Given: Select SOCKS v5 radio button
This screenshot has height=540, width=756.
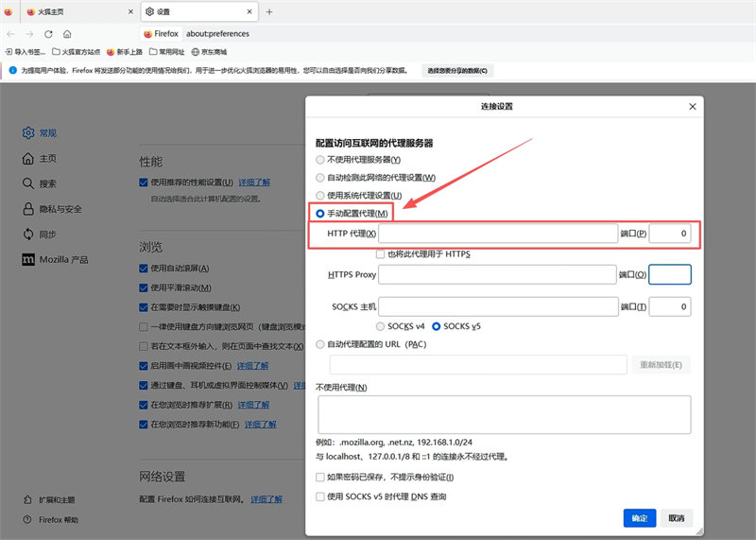Looking at the screenshot, I should tap(436, 326).
